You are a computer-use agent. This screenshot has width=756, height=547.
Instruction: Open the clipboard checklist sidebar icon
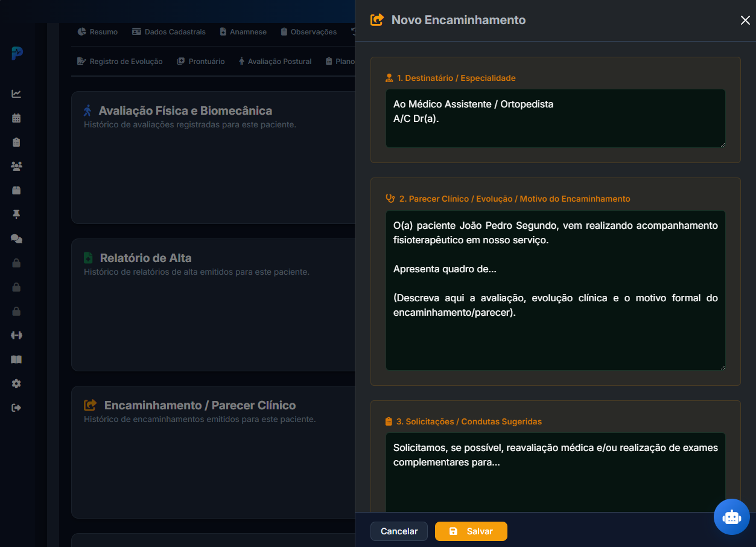(16, 142)
